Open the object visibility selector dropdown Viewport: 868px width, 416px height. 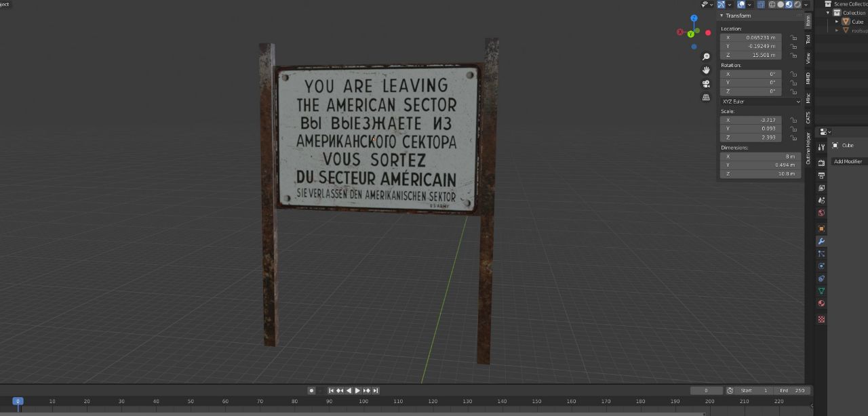pos(707,4)
